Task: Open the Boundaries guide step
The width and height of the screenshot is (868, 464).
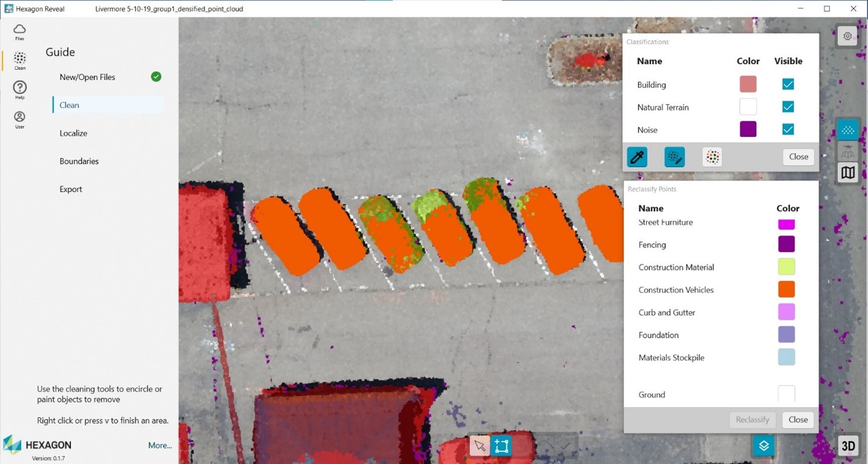Action: coord(79,161)
